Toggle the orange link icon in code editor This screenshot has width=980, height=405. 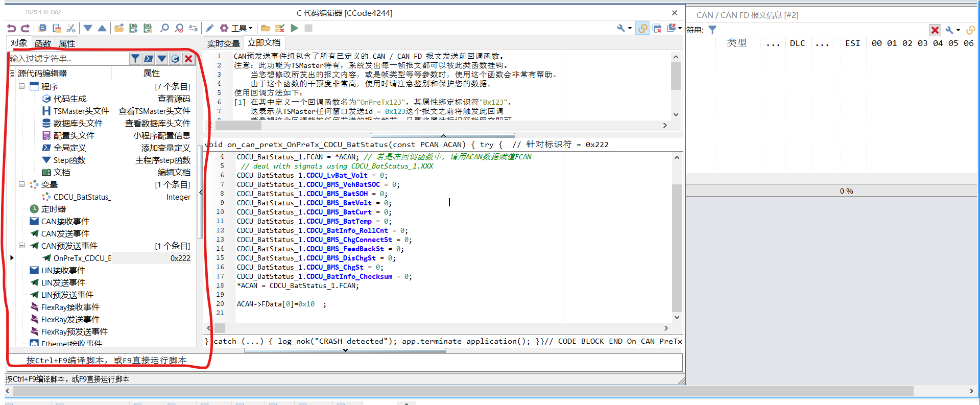(x=643, y=29)
